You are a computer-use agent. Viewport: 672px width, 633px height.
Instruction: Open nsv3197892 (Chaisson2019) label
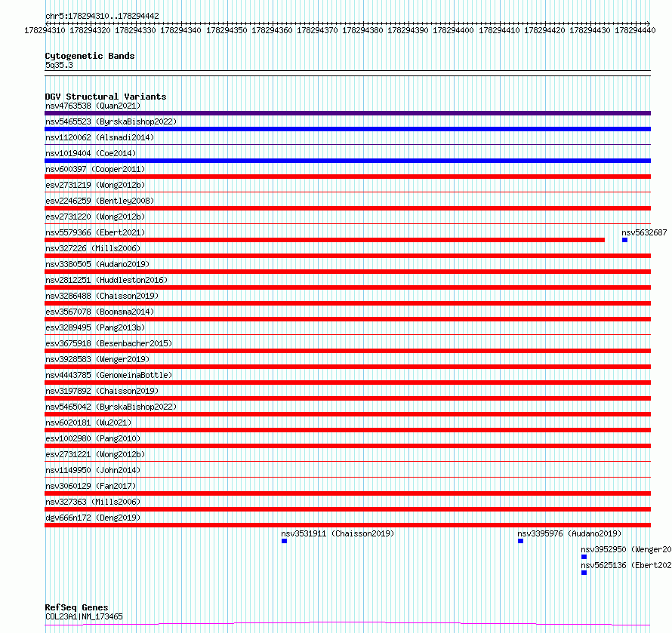pyautogui.click(x=102, y=391)
